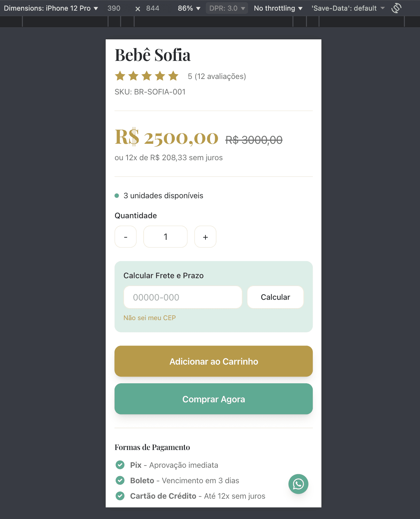Open the No throttling dropdown
This screenshot has height=519, width=420.
(x=278, y=8)
